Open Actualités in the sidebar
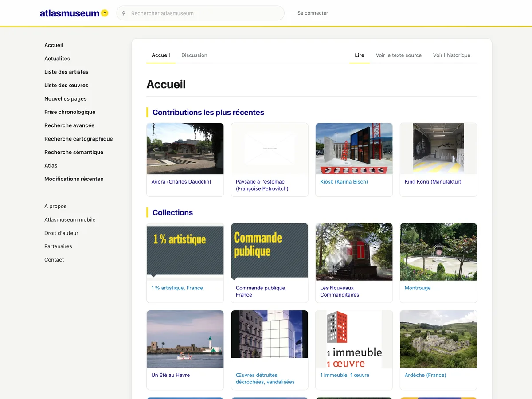This screenshot has height=399, width=532. coord(57,59)
